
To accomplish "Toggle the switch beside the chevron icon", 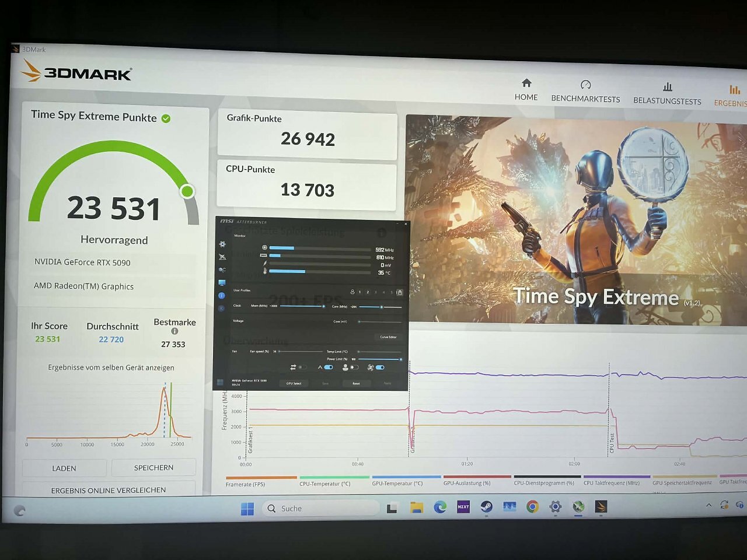I will pos(329,367).
